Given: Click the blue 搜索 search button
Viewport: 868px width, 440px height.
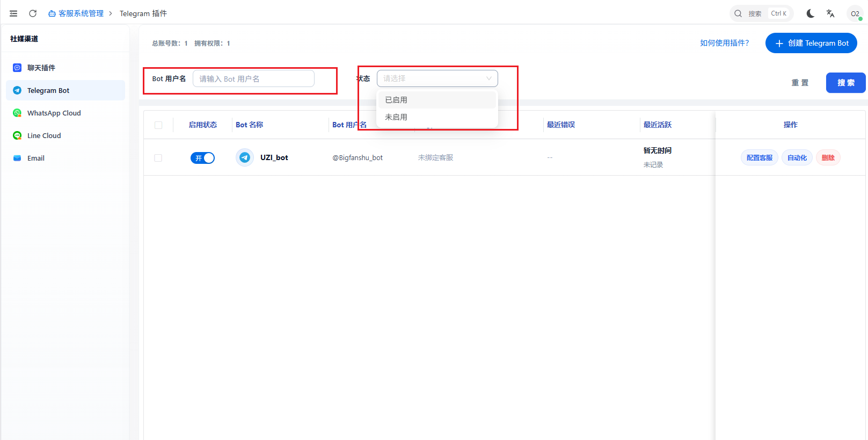Looking at the screenshot, I should point(845,83).
